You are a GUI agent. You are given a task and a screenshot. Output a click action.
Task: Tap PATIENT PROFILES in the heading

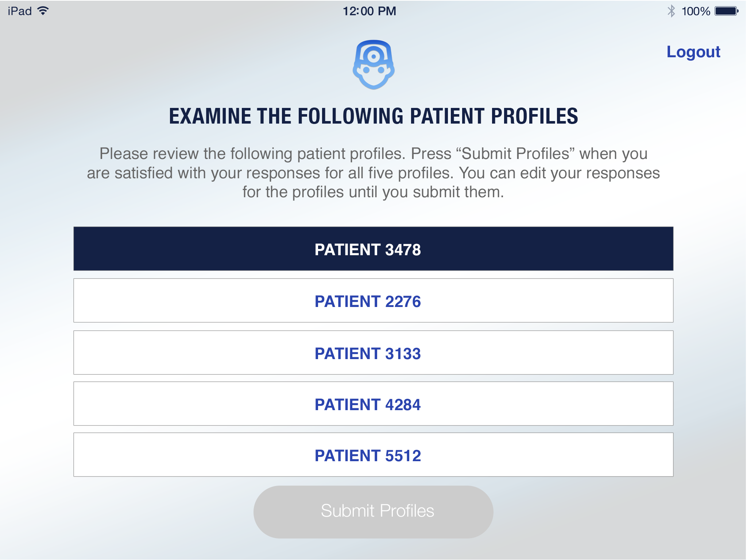[494, 116]
